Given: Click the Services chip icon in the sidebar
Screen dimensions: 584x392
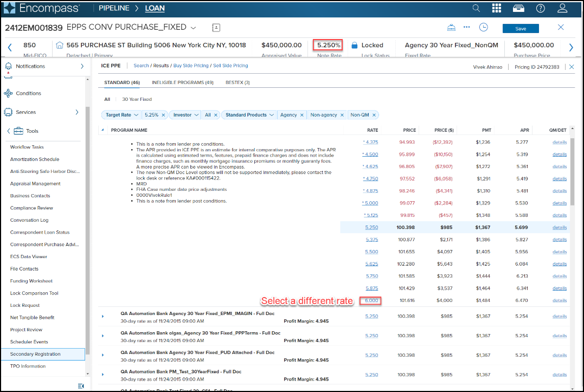Looking at the screenshot, I should 8,112.
